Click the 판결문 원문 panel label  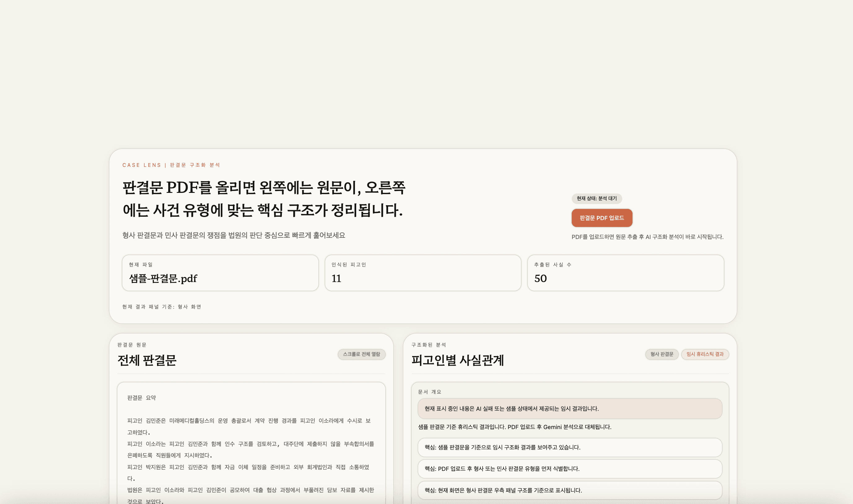click(132, 345)
